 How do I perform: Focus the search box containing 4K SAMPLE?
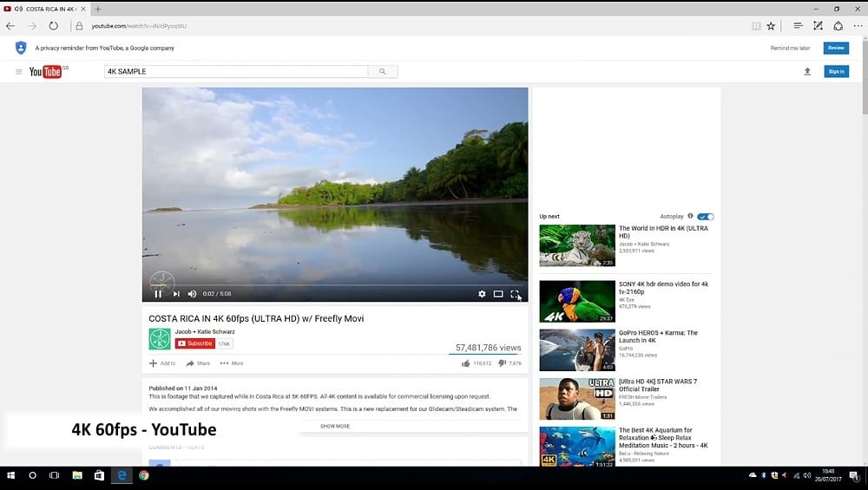coord(236,71)
